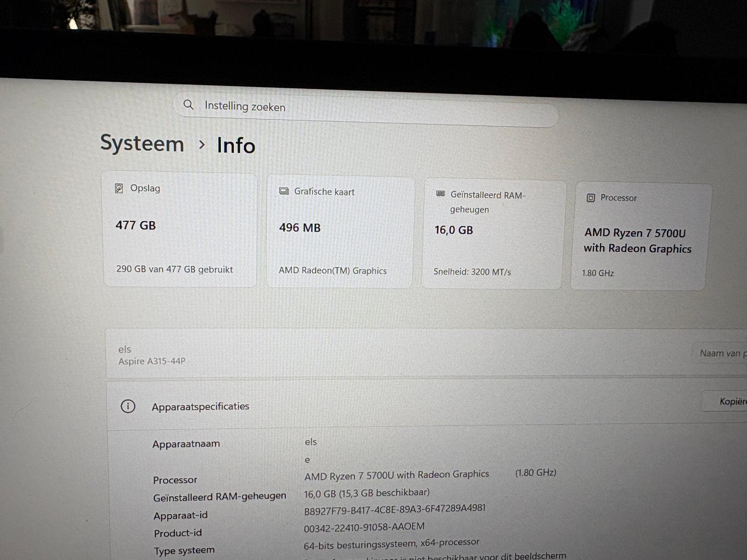
Task: Click '290 GB van 477 GB gebruikt' text
Action: coord(174,269)
